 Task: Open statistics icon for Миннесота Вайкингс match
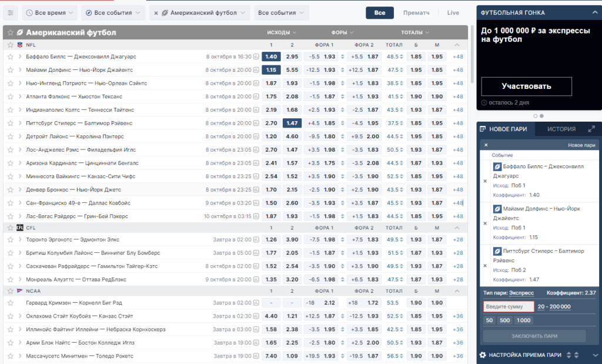[x=256, y=176]
